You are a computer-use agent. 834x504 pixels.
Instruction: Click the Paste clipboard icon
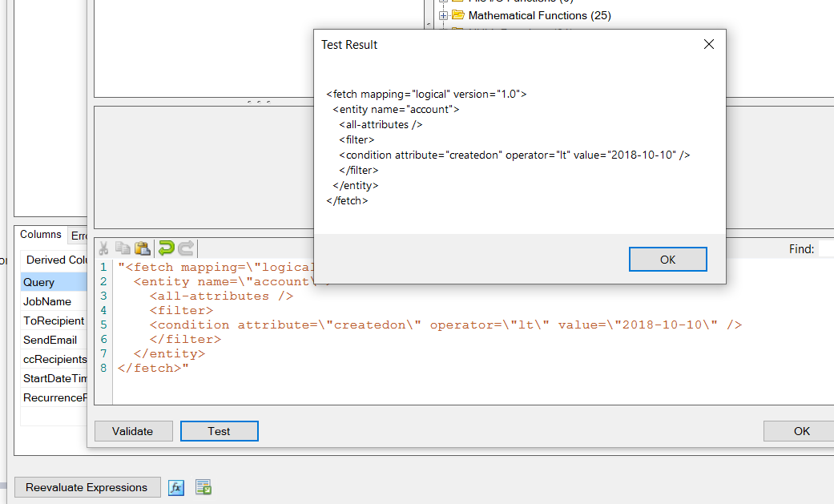pos(143,248)
